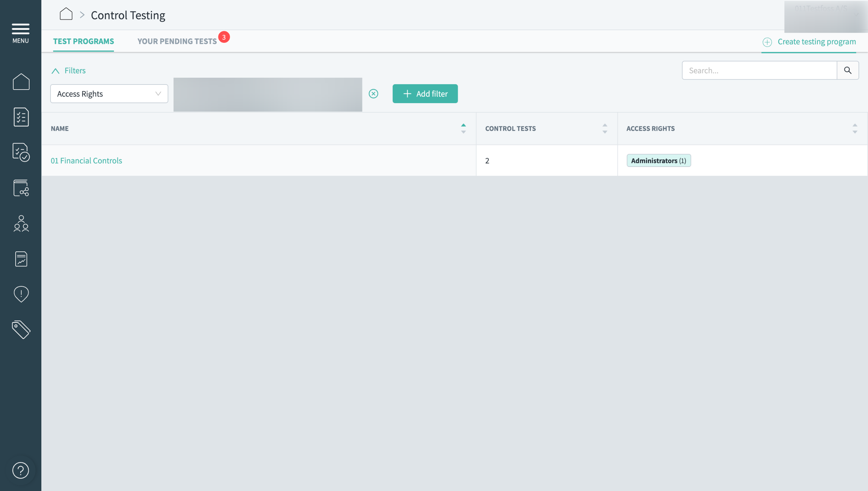Click the home icon in the sidebar
868x491 pixels.
[x=21, y=82]
